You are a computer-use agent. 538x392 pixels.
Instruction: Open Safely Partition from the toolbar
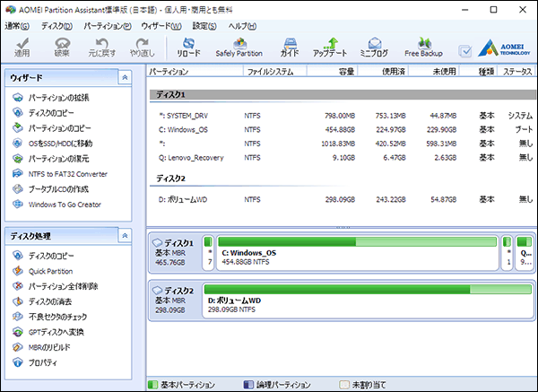[x=239, y=47]
